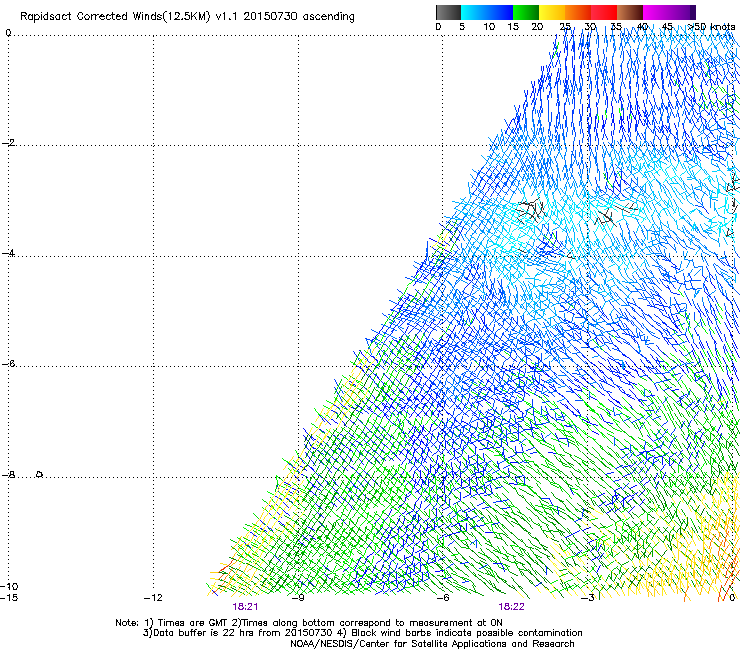Pick the orange 25-30 knots color segment
Screen dimensions: 740x650
(x=578, y=12)
